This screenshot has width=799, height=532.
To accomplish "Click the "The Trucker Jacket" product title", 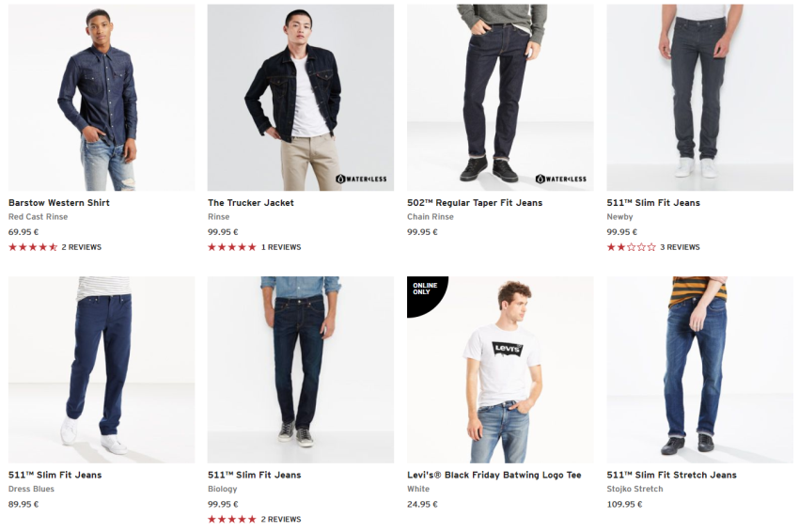I will click(x=251, y=203).
